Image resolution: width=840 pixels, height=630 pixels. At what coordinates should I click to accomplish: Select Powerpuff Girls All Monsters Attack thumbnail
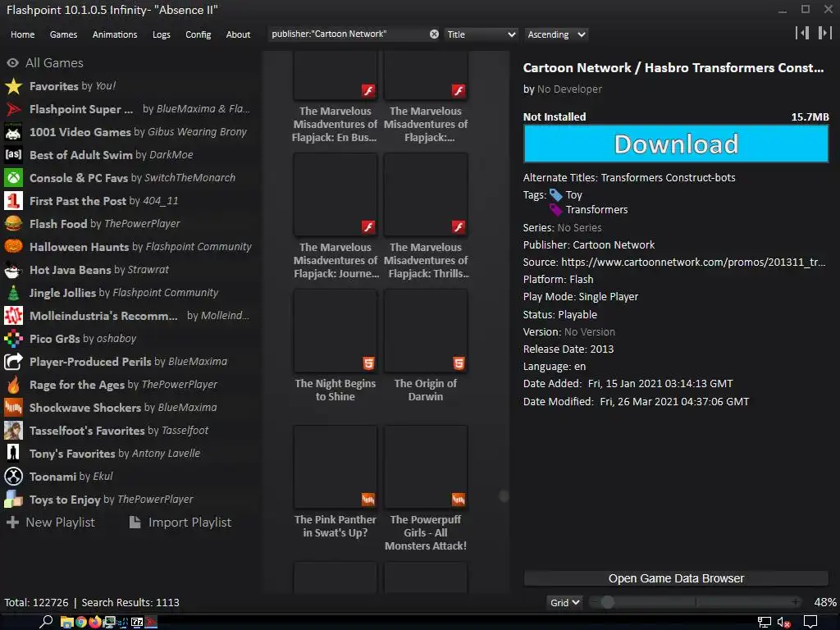(x=426, y=467)
